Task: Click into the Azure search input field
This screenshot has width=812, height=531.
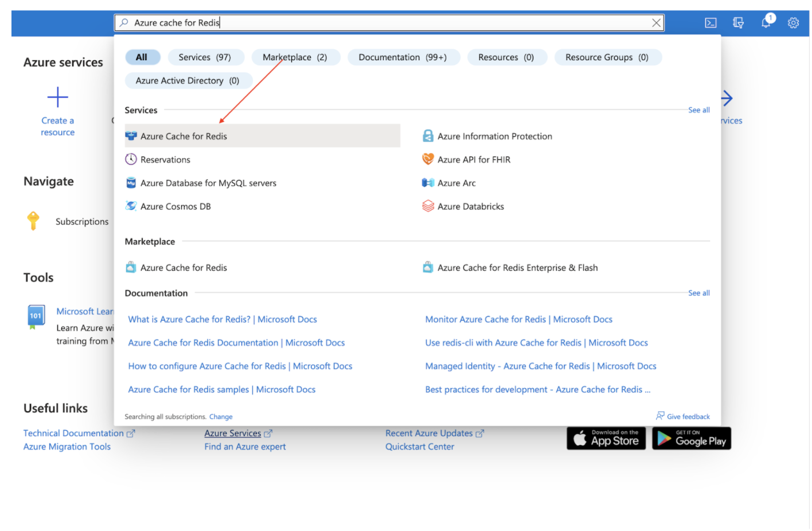Action: pyautogui.click(x=389, y=23)
